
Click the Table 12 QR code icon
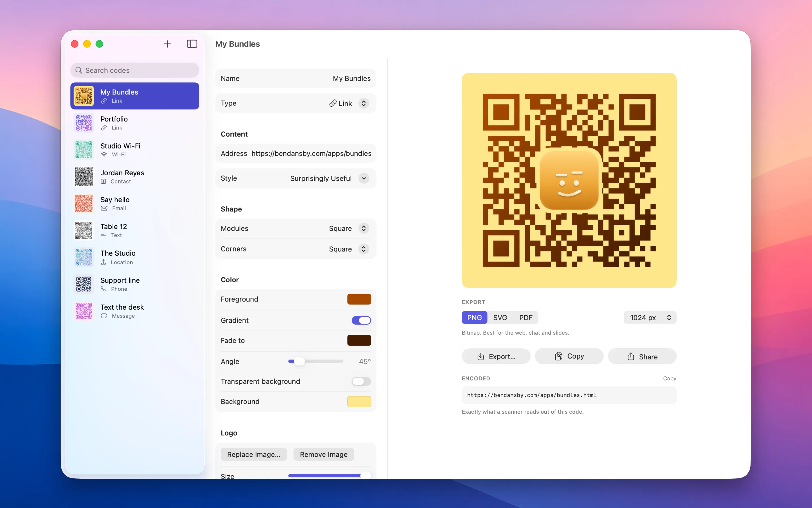click(x=84, y=231)
